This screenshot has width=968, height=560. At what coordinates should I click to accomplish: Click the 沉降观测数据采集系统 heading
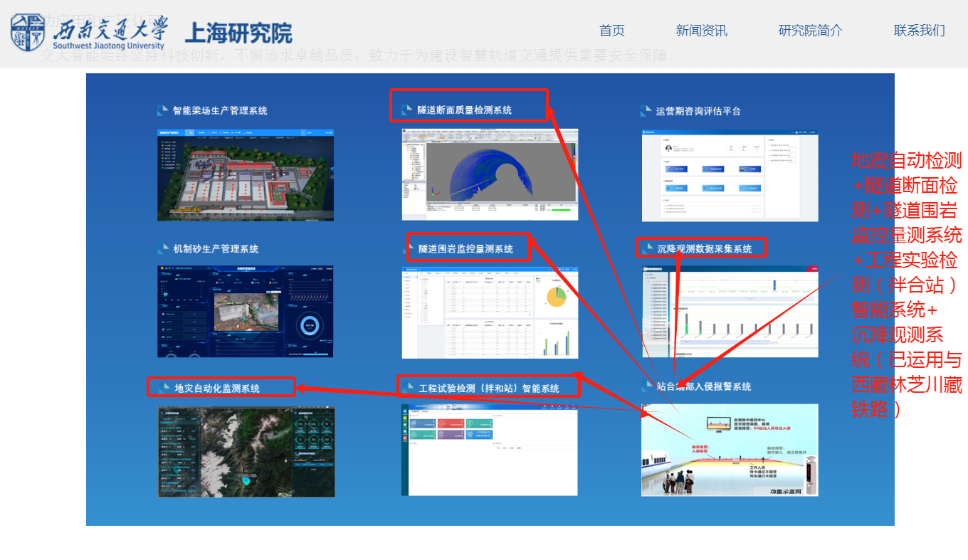[705, 249]
